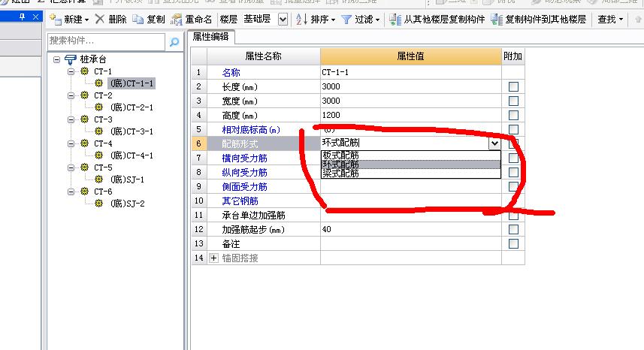The width and height of the screenshot is (644, 350).
Task: Click the 重命名 (Rename) icon
Action: click(176, 20)
